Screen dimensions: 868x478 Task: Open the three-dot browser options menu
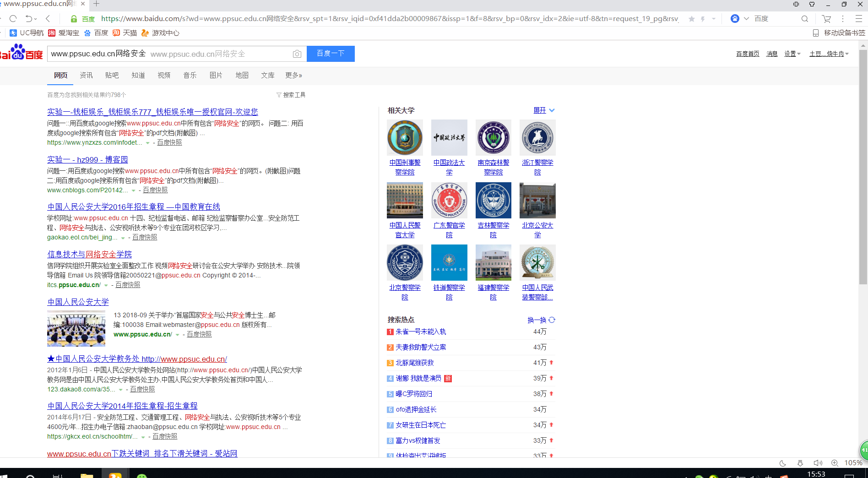pyautogui.click(x=843, y=19)
